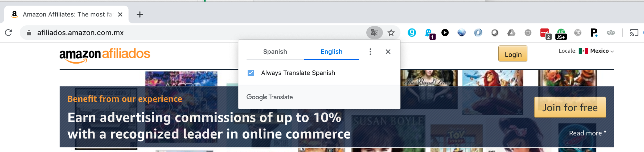This screenshot has height=152, width=644.
Task: Select the English translation tab
Action: click(331, 52)
